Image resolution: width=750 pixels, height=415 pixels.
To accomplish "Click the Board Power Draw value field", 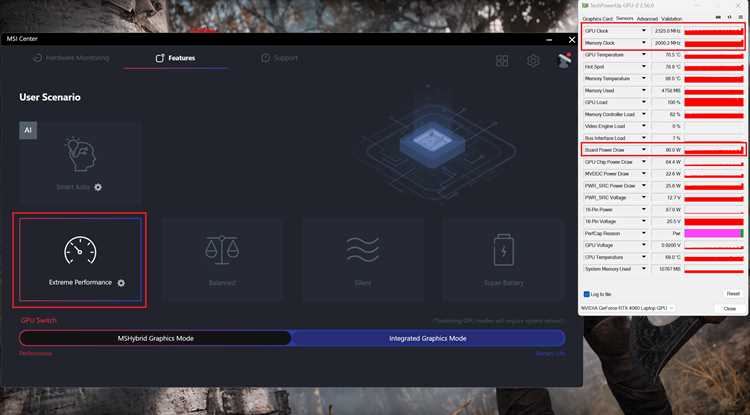I will click(x=666, y=150).
